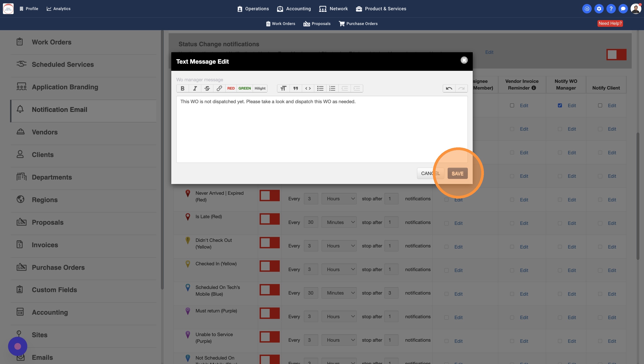Screen dimensions: 644x364
Task: Open Hours dropdown for Checked In row
Action: (339, 269)
